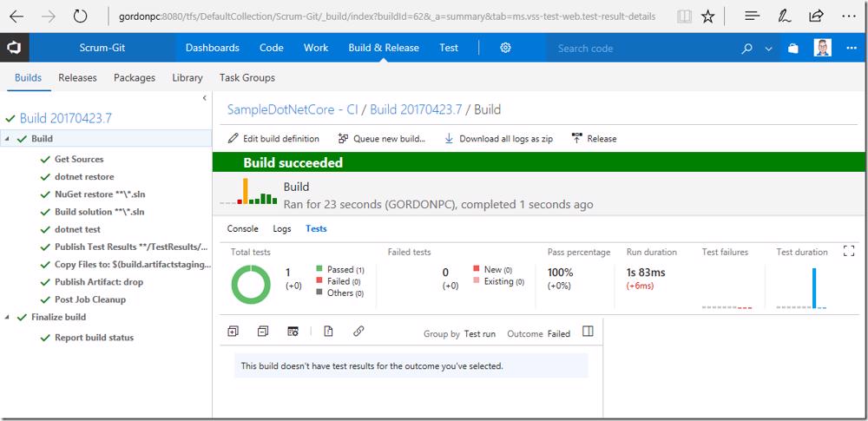Open Build 20170423.7 breadcrumb link

pos(416,109)
